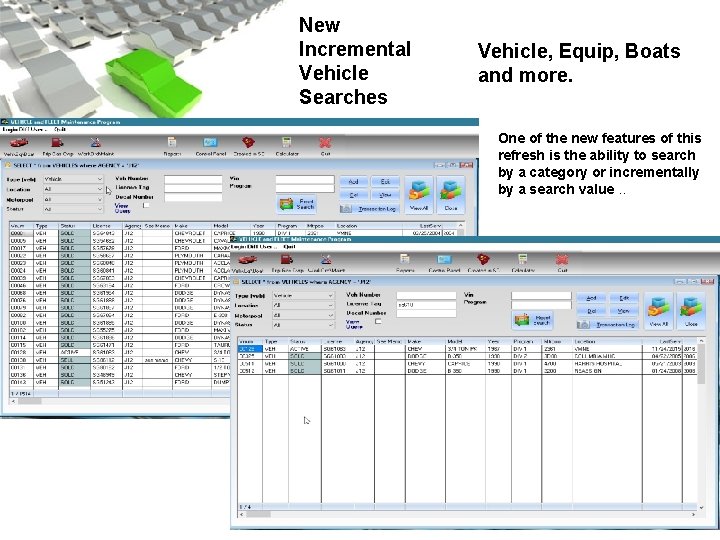The width and height of the screenshot is (720, 540).
Task: Focus Vin field in back window
Action: coord(305,179)
